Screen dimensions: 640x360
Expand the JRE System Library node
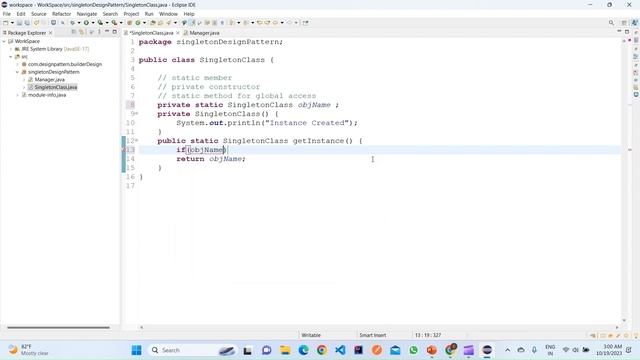click(11, 49)
